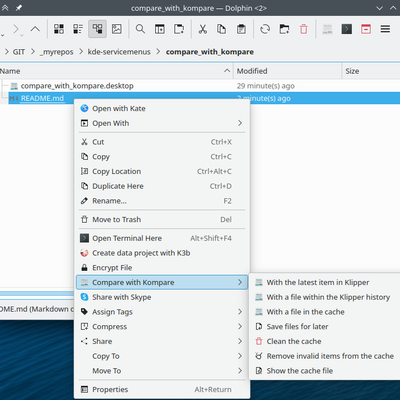400x400 pixels.
Task: Choose Cut in context menu
Action: tap(163, 142)
